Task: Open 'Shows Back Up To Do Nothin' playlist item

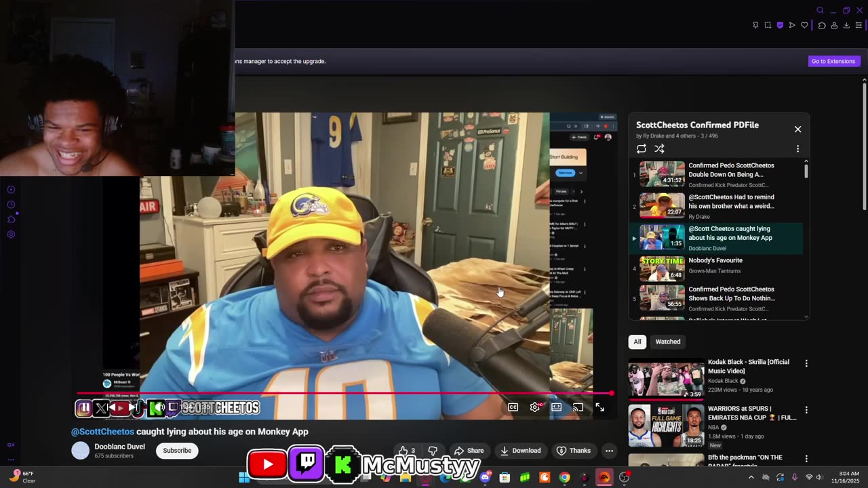Action: coord(717,298)
